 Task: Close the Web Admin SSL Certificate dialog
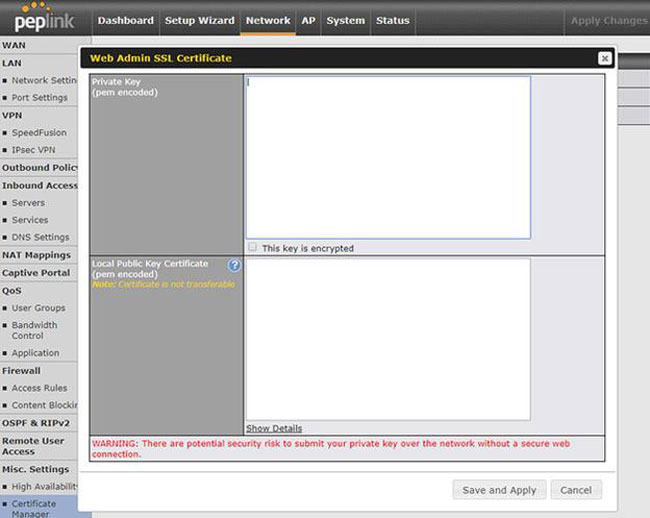point(604,58)
